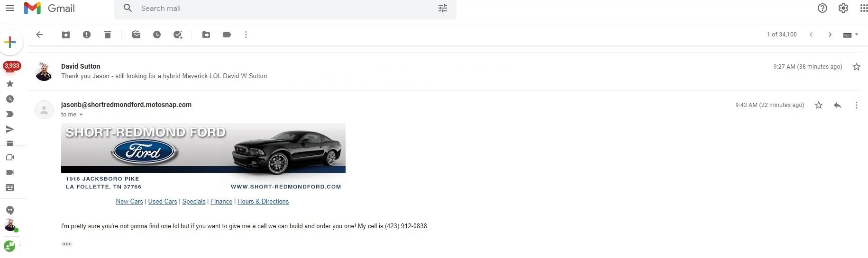Open Hangouts chat bubble icon
The width and height of the screenshot is (868, 258).
click(10, 210)
